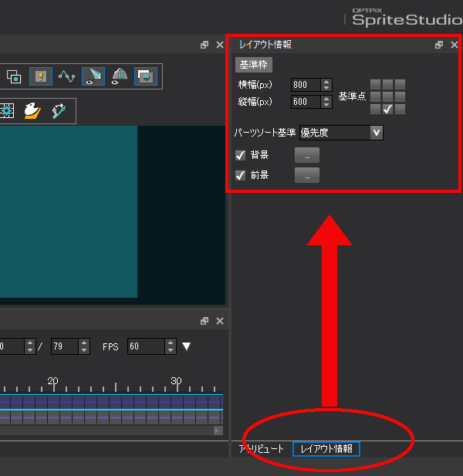
Task: Click the 横幅(px) input field showing 800
Action: 306,85
